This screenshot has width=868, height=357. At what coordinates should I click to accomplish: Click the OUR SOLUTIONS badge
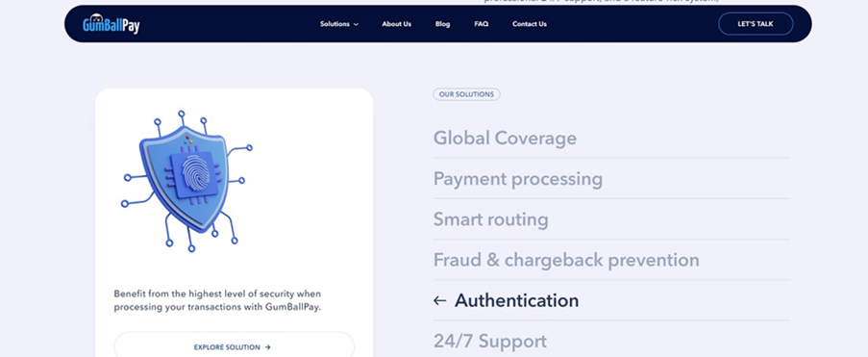tap(466, 94)
